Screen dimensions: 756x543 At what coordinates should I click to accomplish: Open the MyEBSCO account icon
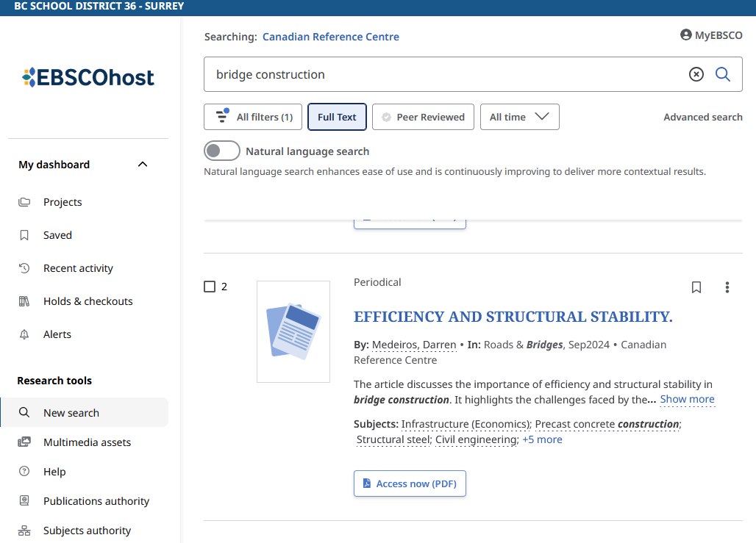685,35
